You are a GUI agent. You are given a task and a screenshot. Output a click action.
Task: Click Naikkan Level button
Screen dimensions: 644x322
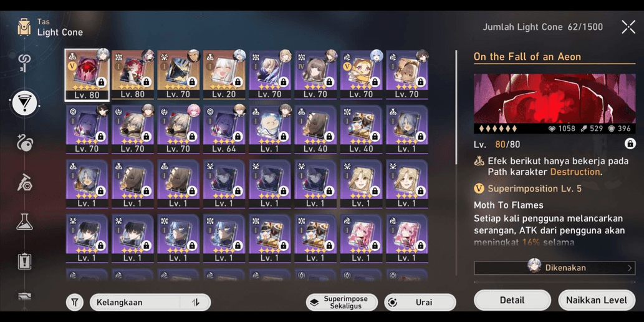tap(597, 300)
